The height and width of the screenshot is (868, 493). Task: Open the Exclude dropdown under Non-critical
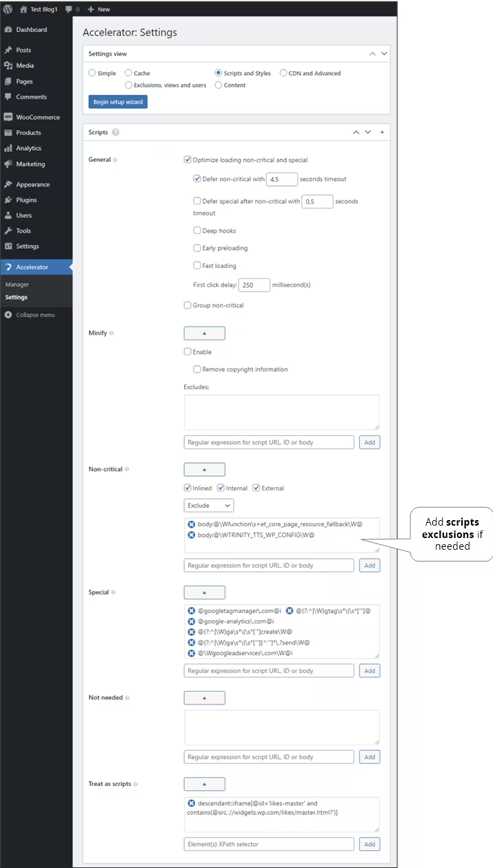[x=209, y=506]
